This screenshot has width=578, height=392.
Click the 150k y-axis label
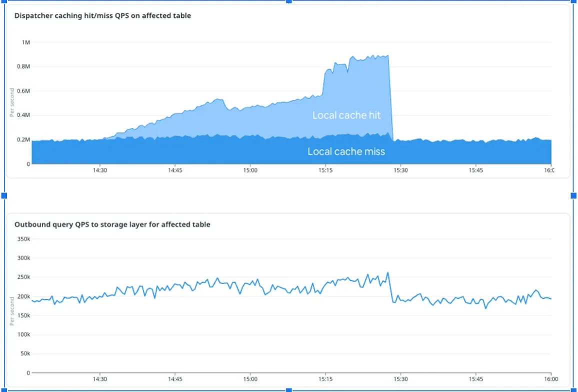pos(23,315)
